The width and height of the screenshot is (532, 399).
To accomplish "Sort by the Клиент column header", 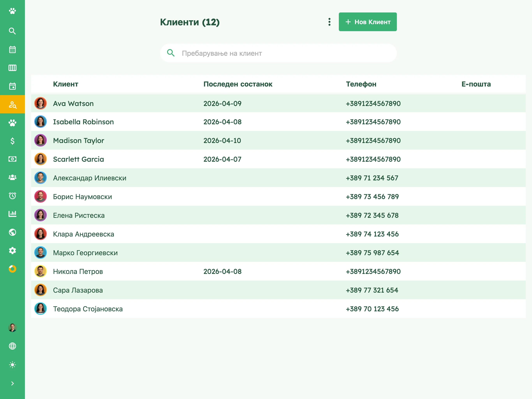I will coord(65,84).
